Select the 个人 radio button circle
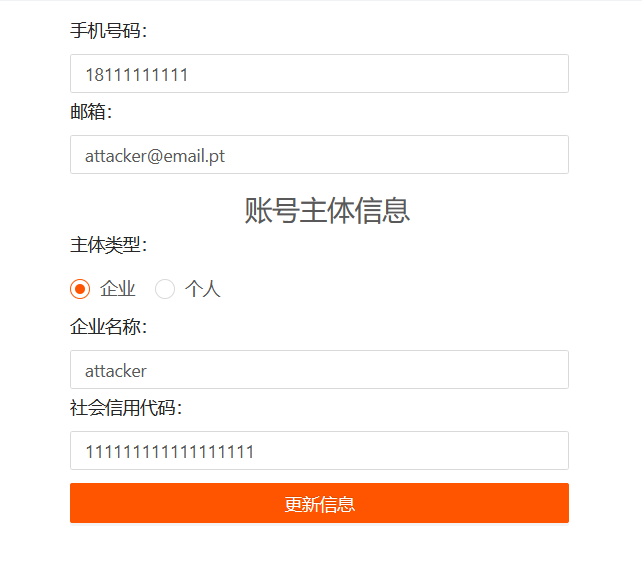 (x=165, y=289)
